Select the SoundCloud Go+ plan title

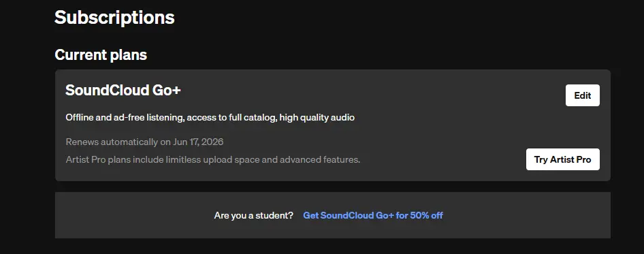point(123,90)
